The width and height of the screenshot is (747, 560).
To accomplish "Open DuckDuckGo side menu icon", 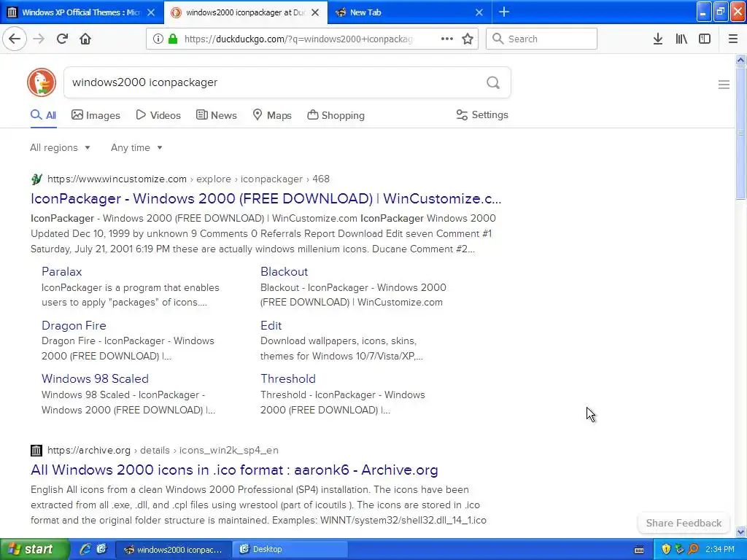I will pyautogui.click(x=724, y=85).
